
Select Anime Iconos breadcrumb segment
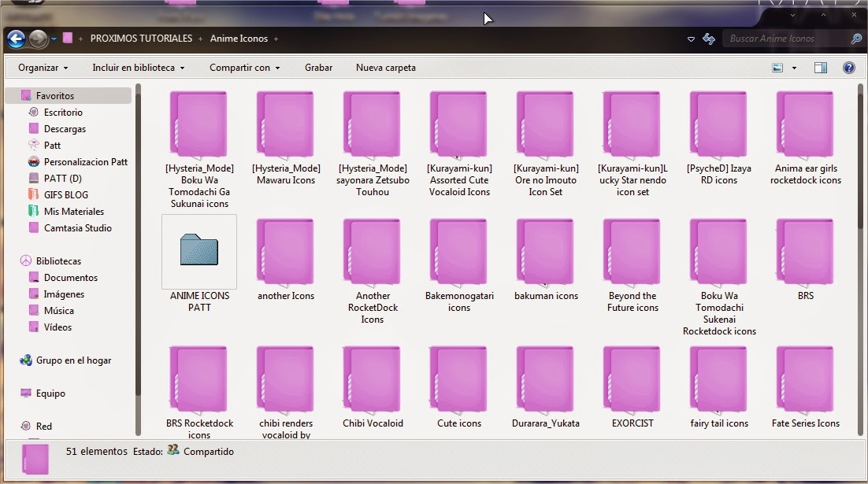pyautogui.click(x=239, y=38)
